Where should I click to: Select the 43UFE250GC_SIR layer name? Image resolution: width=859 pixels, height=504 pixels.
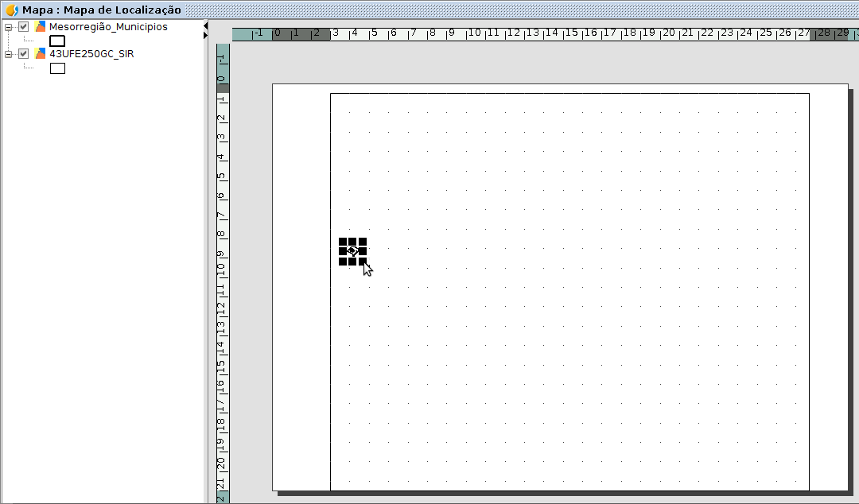click(91, 54)
